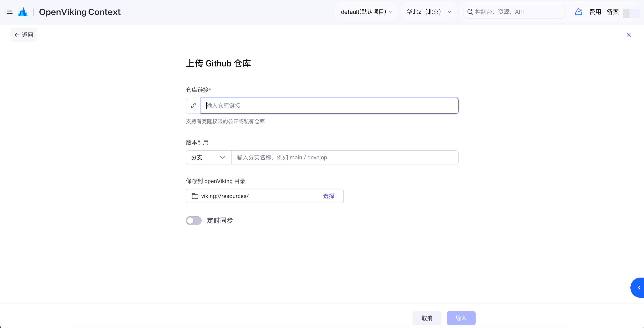The image size is (644, 328).
Task: Click the 返回 back button
Action: pyautogui.click(x=24, y=35)
